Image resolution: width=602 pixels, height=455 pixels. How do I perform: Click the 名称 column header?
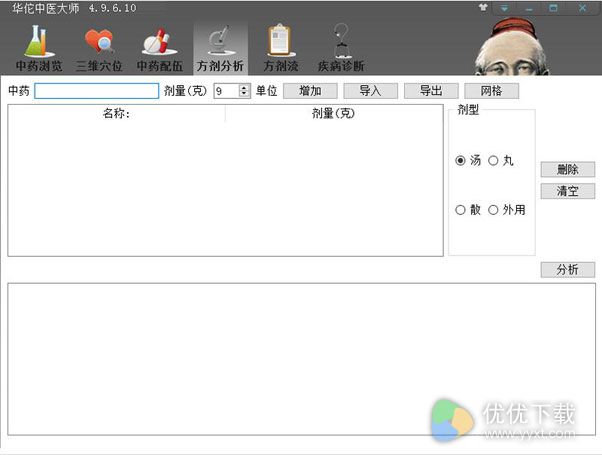116,113
